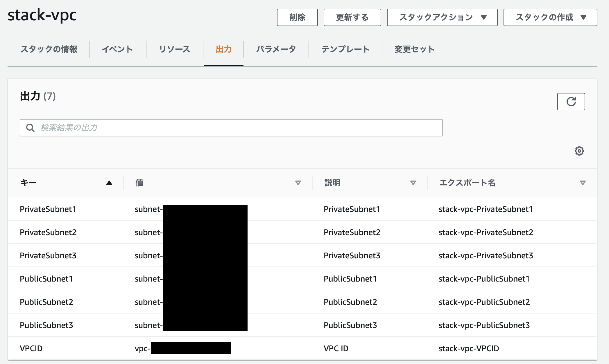The height and width of the screenshot is (364, 609).
Task: Open the テンプレート tab
Action: [x=346, y=49]
